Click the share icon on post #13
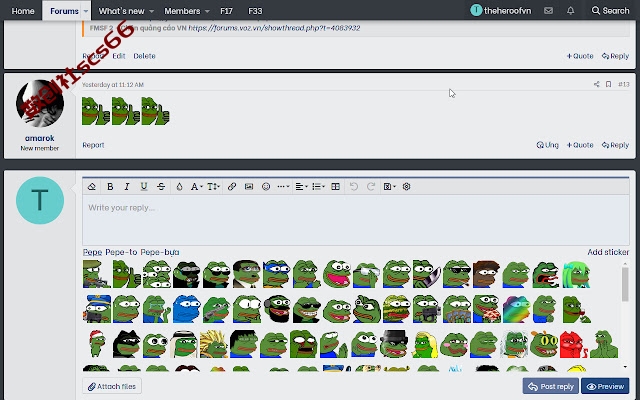 point(596,84)
